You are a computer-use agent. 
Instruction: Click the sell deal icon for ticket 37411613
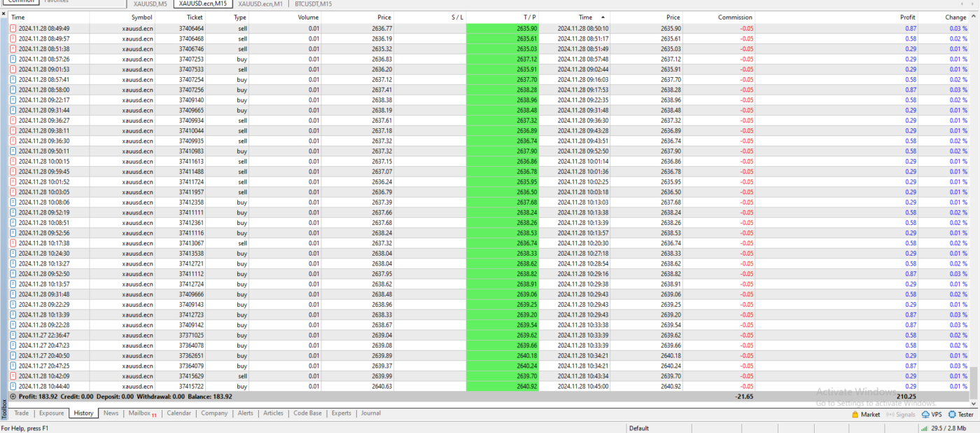coord(13,161)
